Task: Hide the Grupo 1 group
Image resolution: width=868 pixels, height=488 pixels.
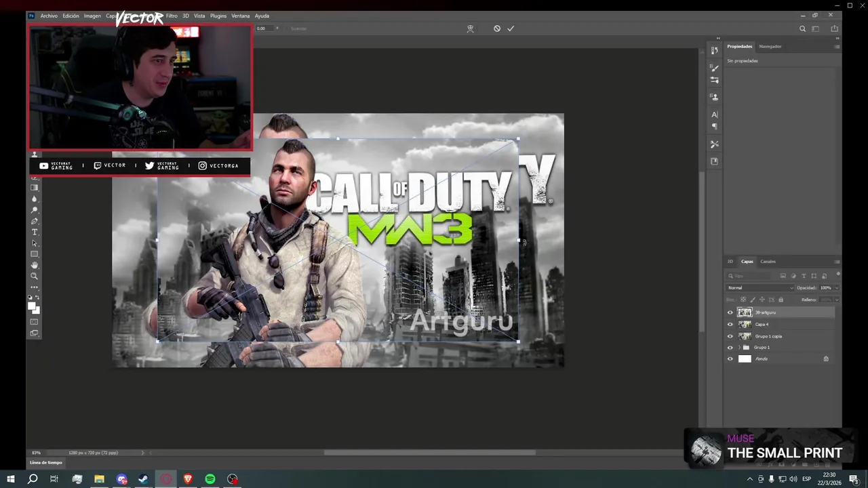Action: click(x=730, y=347)
